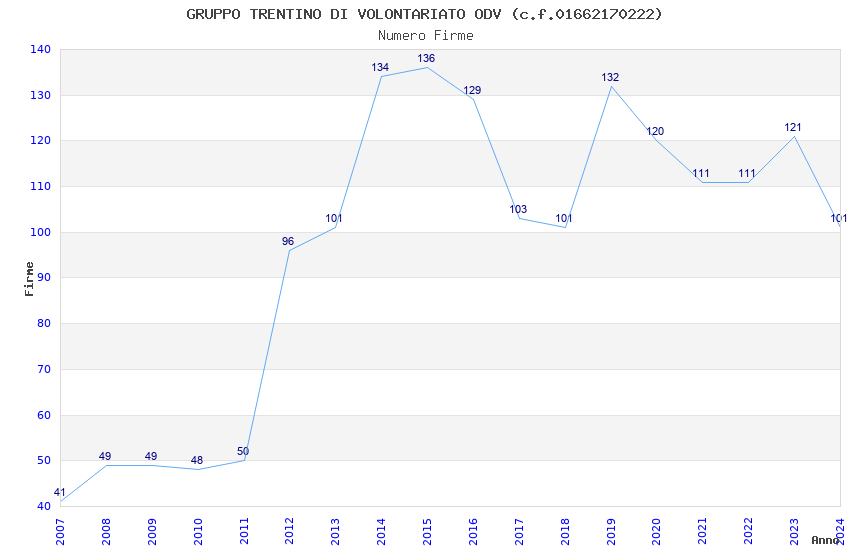
Task: Click the 134 data point label
Action: (x=380, y=68)
